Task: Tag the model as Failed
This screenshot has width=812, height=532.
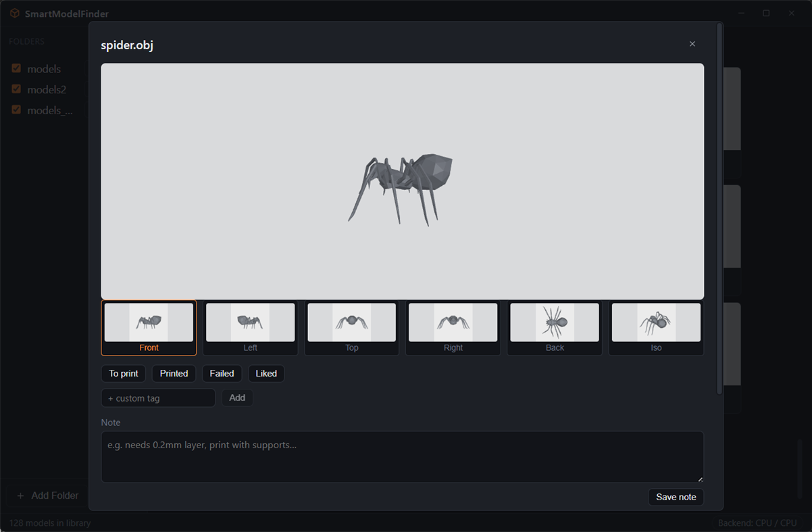Action: 222,373
